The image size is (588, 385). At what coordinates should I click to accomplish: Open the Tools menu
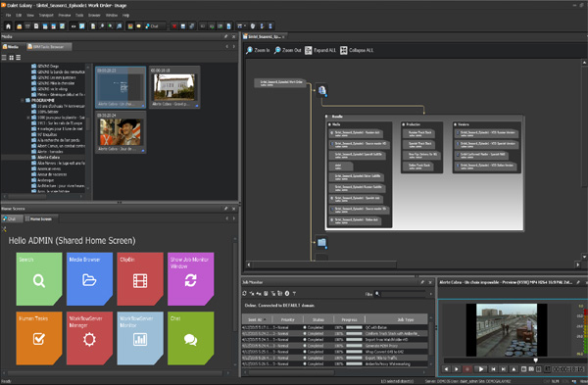79,16
